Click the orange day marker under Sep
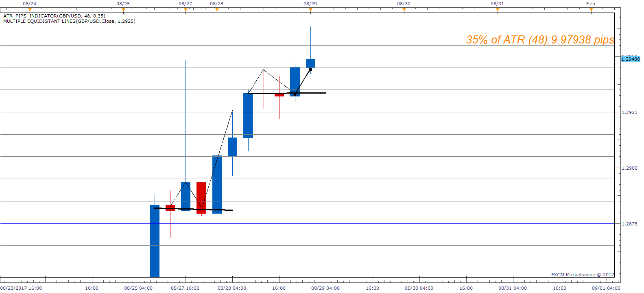 click(591, 10)
